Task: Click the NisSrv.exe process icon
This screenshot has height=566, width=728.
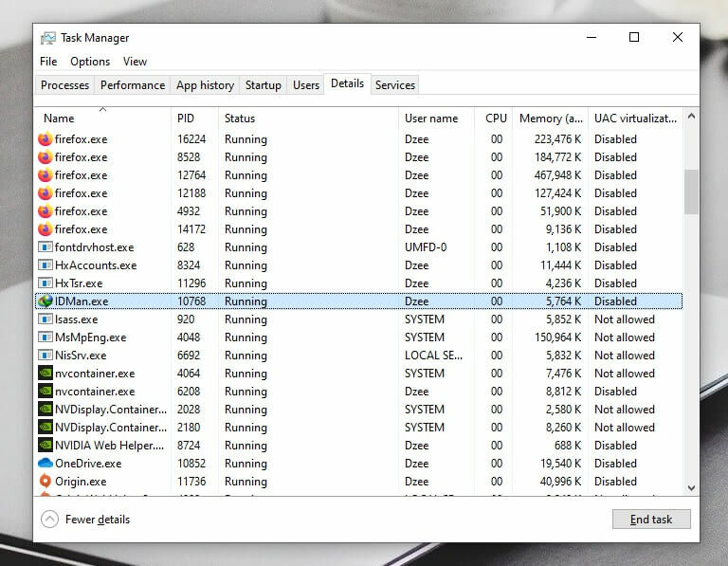Action: click(45, 356)
